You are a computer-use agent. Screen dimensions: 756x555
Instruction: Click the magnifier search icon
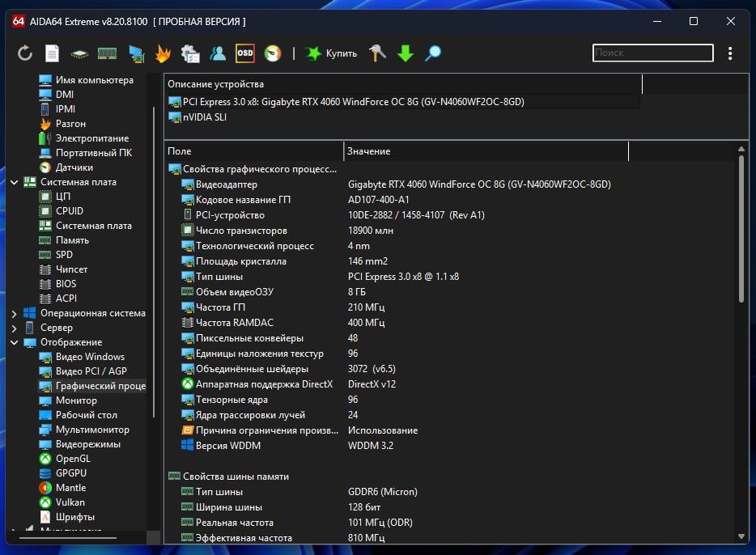432,53
